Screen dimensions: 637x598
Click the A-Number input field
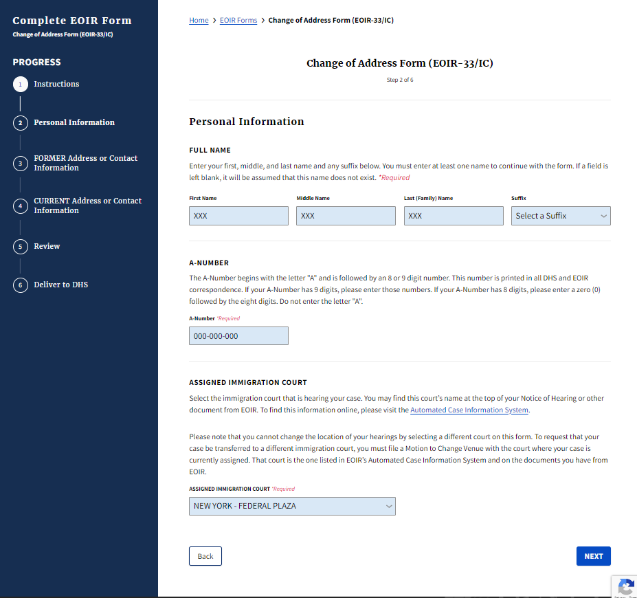pyautogui.click(x=238, y=336)
